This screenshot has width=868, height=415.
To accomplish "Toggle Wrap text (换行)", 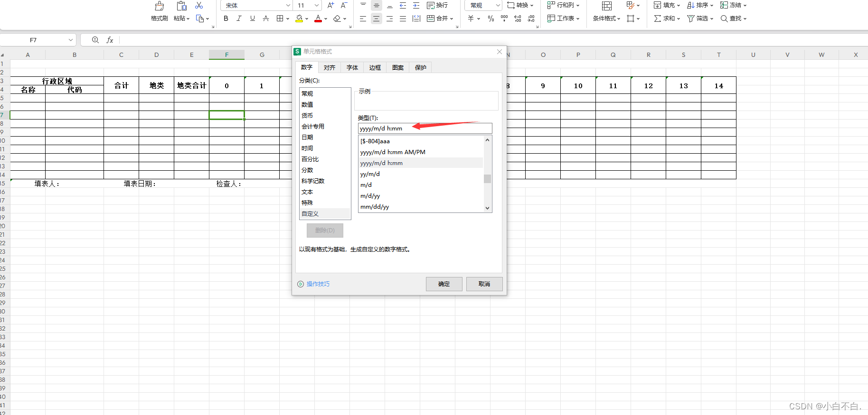I will tap(437, 5).
